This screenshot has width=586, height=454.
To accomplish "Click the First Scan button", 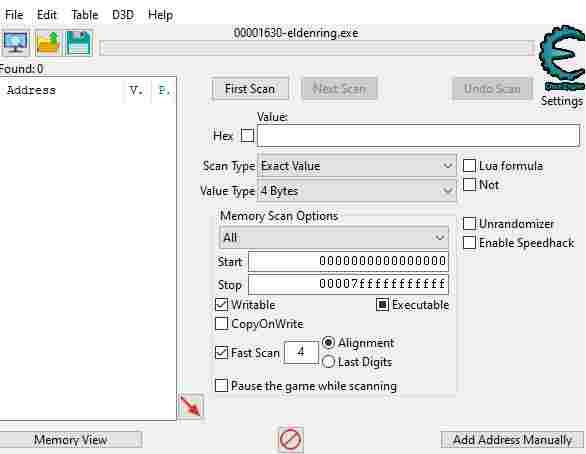I will (250, 89).
